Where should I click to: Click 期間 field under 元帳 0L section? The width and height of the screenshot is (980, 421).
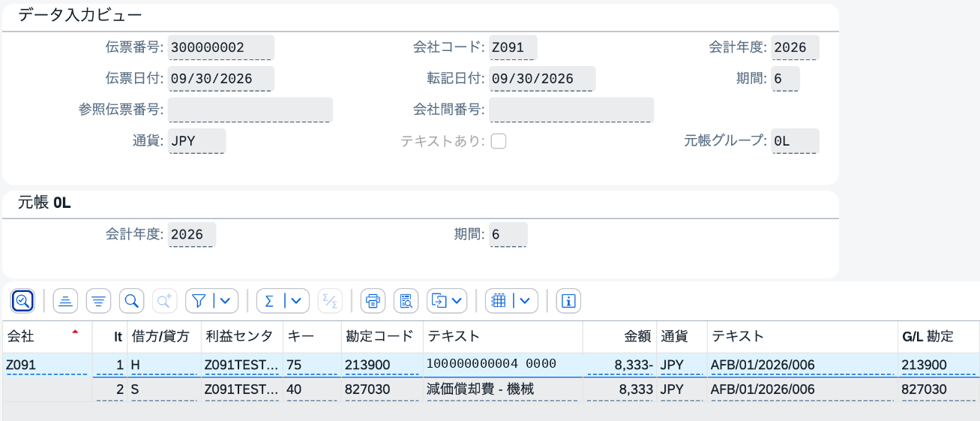click(508, 235)
